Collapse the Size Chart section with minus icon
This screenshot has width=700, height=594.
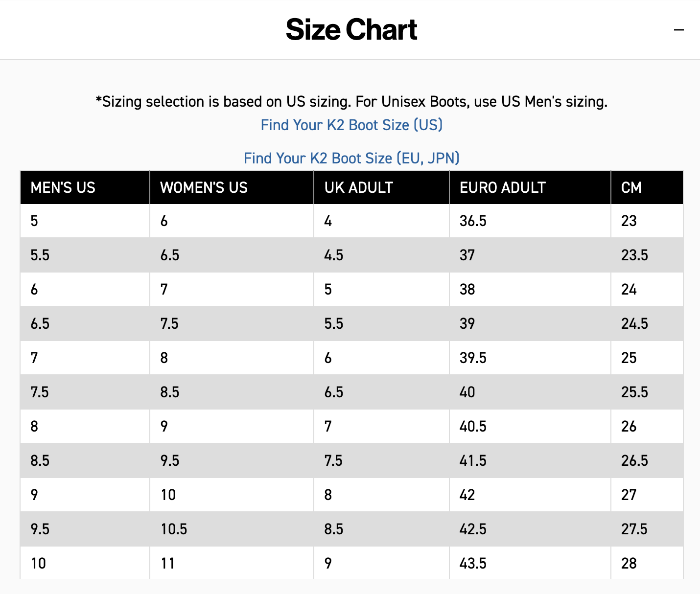[x=678, y=30]
